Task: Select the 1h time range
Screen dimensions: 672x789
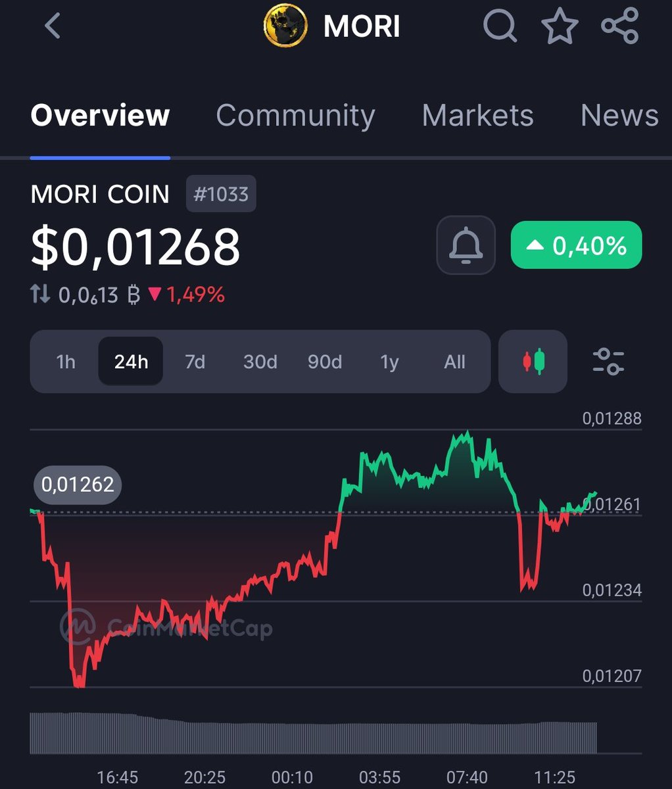Action: [66, 362]
